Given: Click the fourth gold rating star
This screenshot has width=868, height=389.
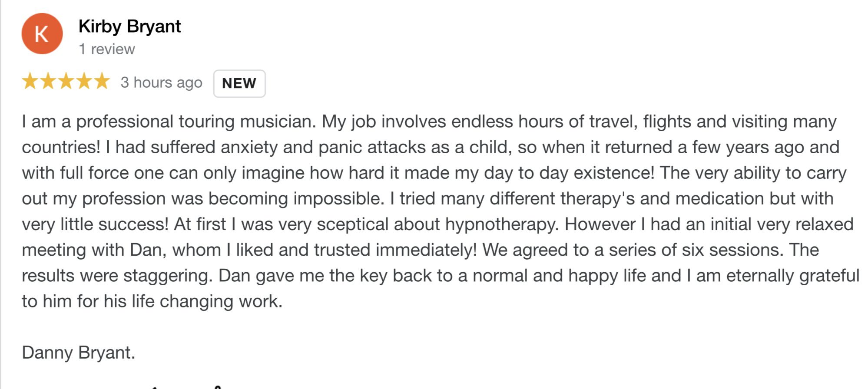Looking at the screenshot, I should 84,81.
